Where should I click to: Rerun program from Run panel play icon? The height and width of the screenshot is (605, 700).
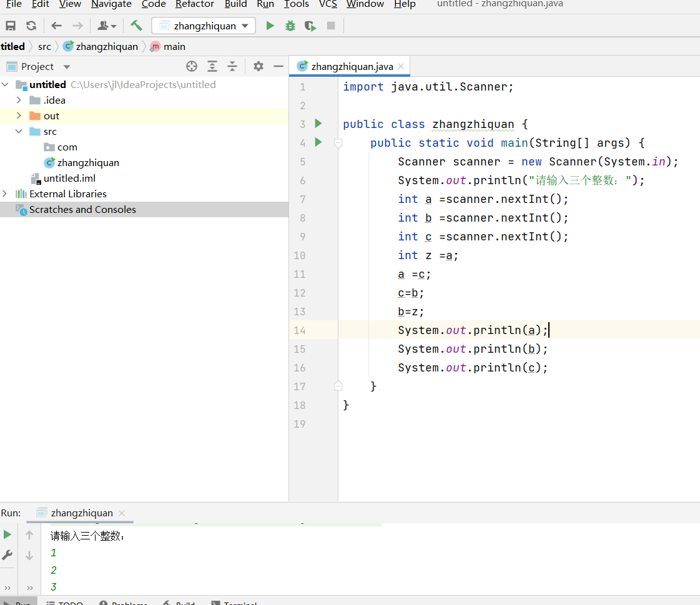(7, 534)
